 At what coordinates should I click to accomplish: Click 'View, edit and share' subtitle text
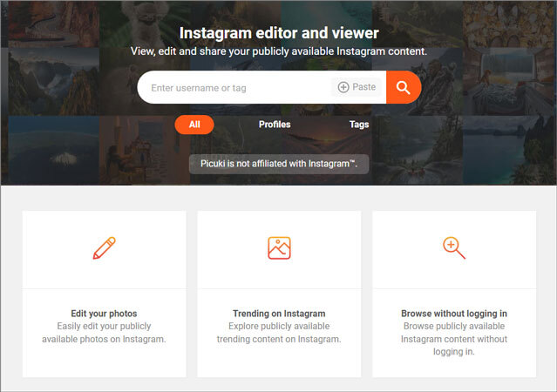coord(279,51)
